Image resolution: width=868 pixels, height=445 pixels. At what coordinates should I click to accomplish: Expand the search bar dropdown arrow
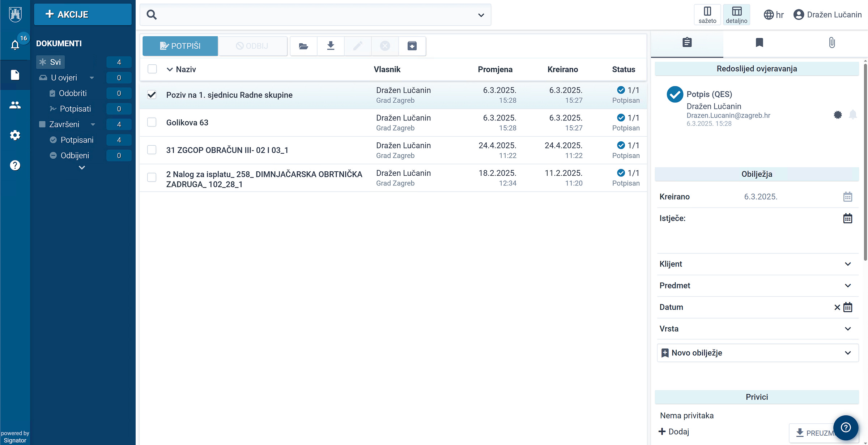481,15
